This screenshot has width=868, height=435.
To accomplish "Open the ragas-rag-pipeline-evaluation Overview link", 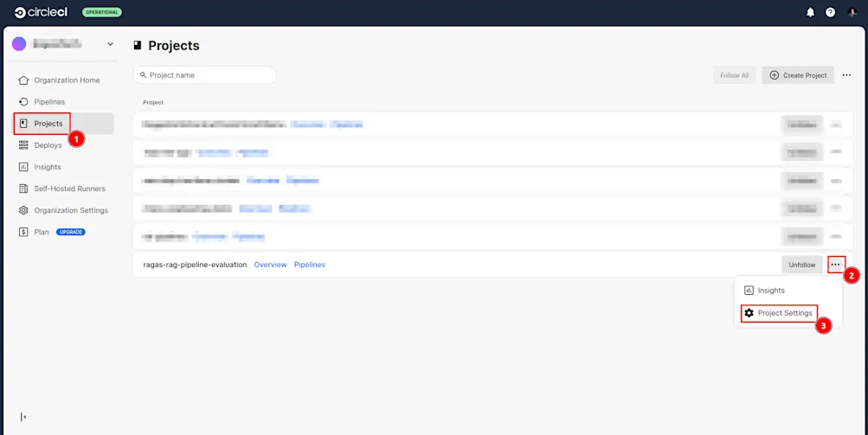I will 270,265.
